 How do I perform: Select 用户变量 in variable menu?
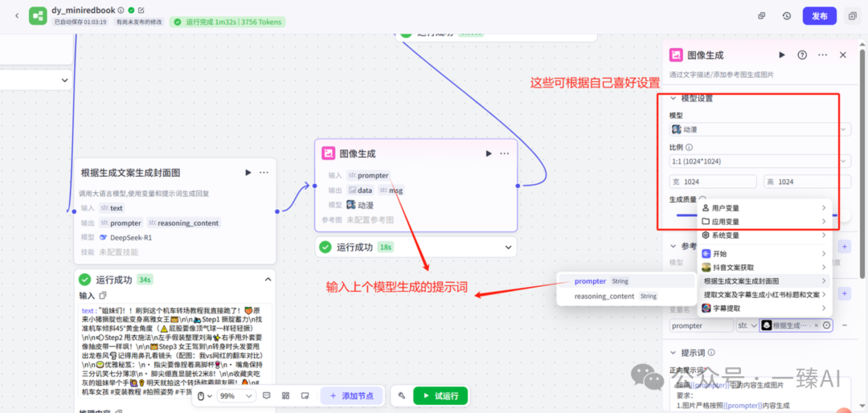point(764,207)
